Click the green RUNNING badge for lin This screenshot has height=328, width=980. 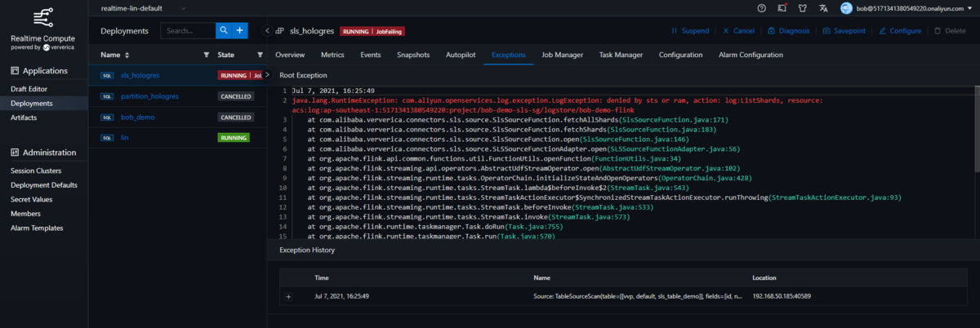(234, 137)
